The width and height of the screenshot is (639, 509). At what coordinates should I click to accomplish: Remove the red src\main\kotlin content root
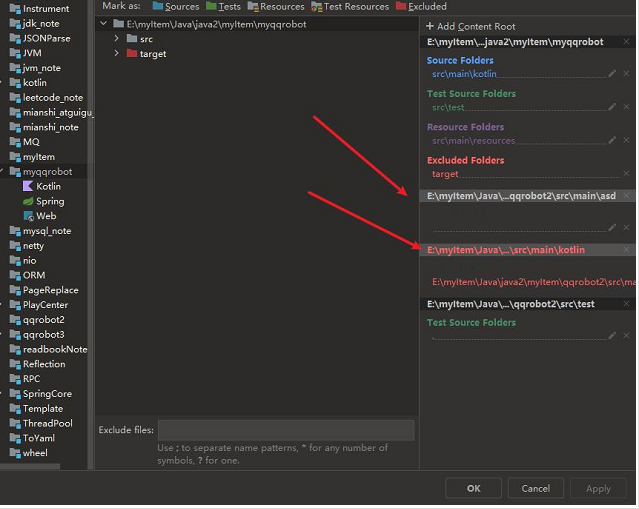626,249
